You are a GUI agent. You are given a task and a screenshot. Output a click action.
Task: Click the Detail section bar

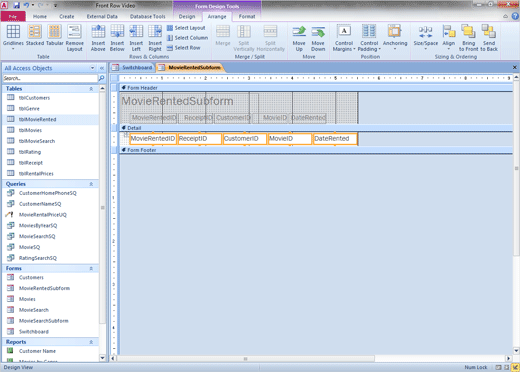click(x=316, y=128)
